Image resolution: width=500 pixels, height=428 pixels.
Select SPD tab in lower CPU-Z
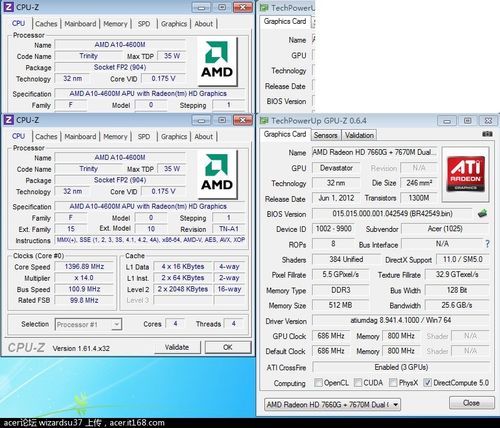tap(144, 137)
